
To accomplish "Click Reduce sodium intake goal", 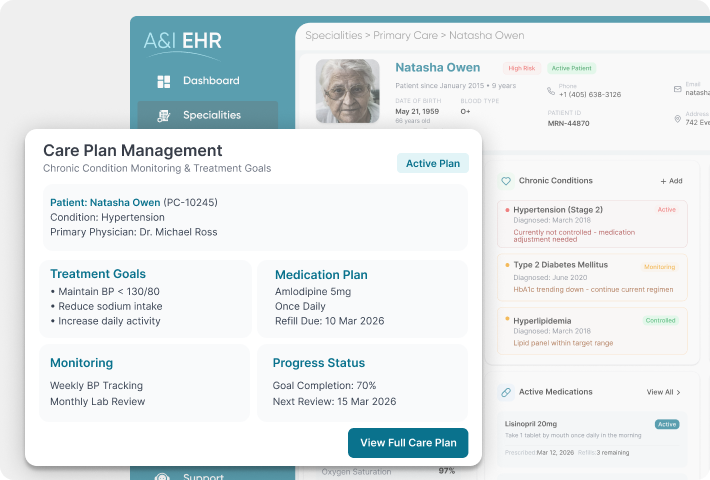I will click(x=106, y=307).
